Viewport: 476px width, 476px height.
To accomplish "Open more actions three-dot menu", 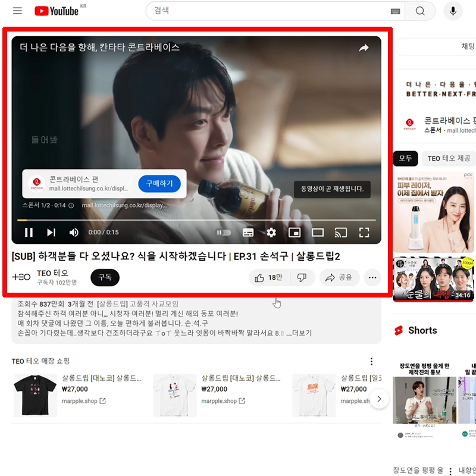I will [372, 277].
